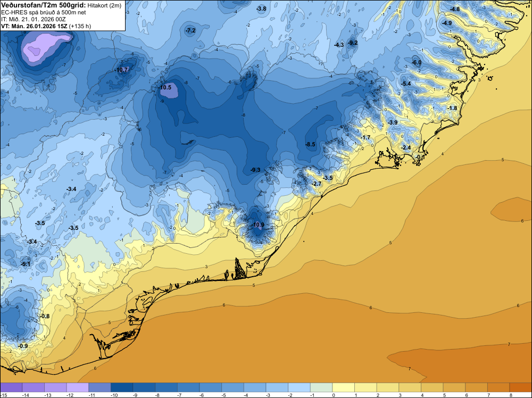Select the -10.5 temperature label
The height and width of the screenshot is (398, 532).
click(165, 87)
